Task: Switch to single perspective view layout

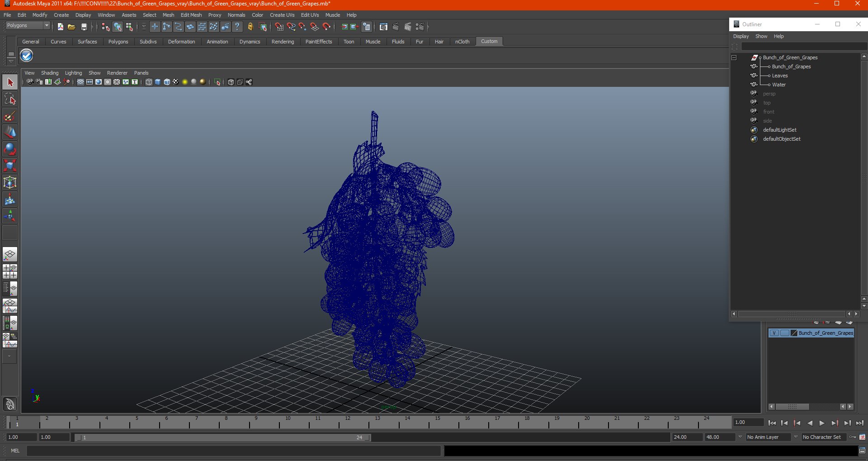Action: [10, 254]
